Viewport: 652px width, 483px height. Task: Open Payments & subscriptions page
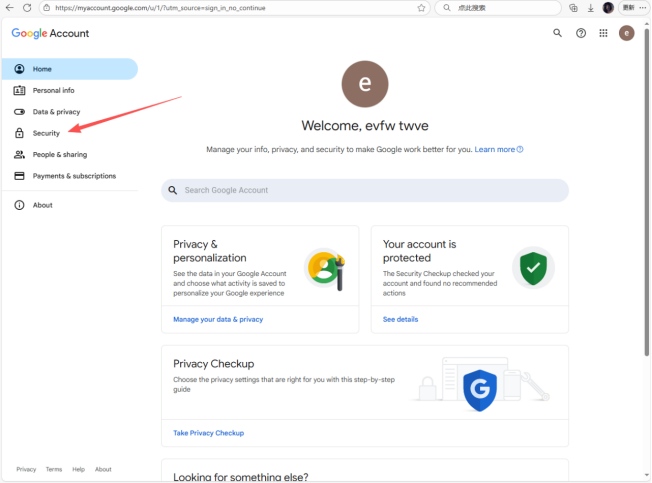[74, 176]
